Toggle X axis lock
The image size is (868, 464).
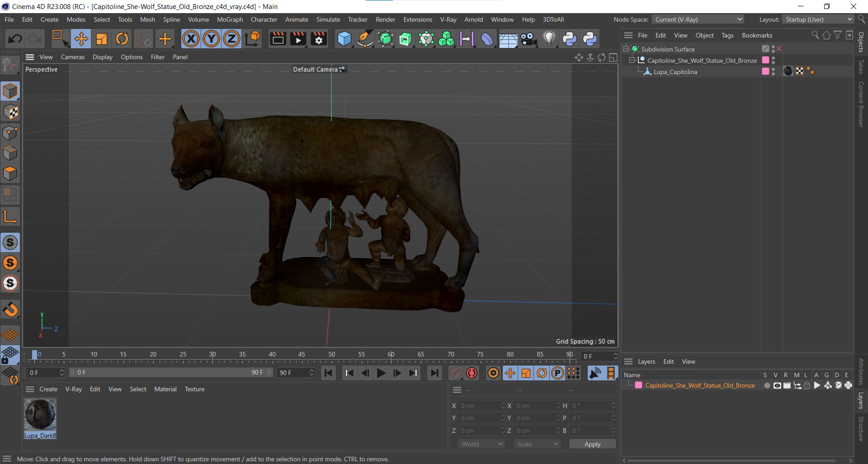click(x=191, y=39)
